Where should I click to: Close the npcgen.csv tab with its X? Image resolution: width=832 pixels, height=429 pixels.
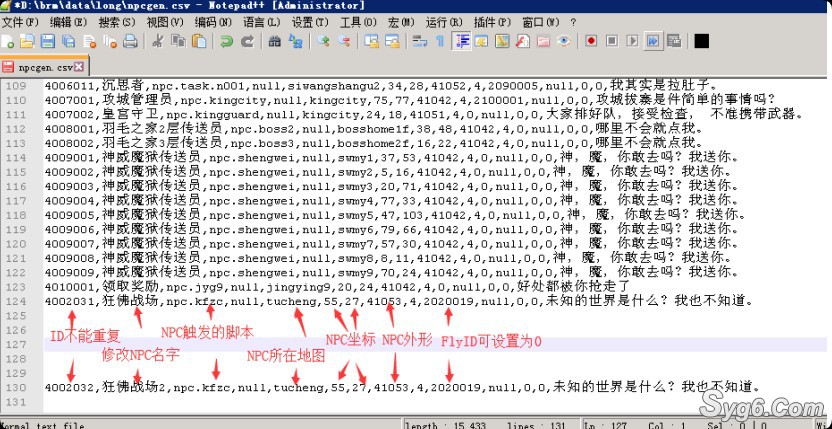click(79, 67)
